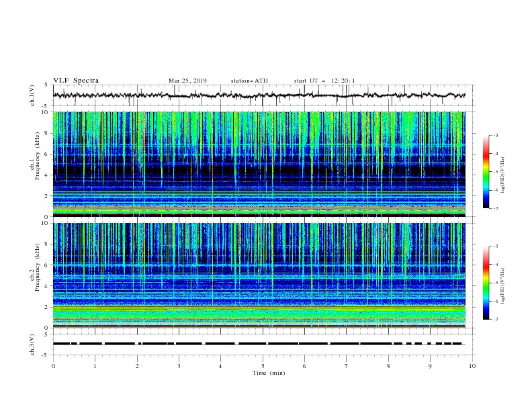Click the upper colorbar log(PSD) label
The width and height of the screenshot is (532, 411).
504,175
